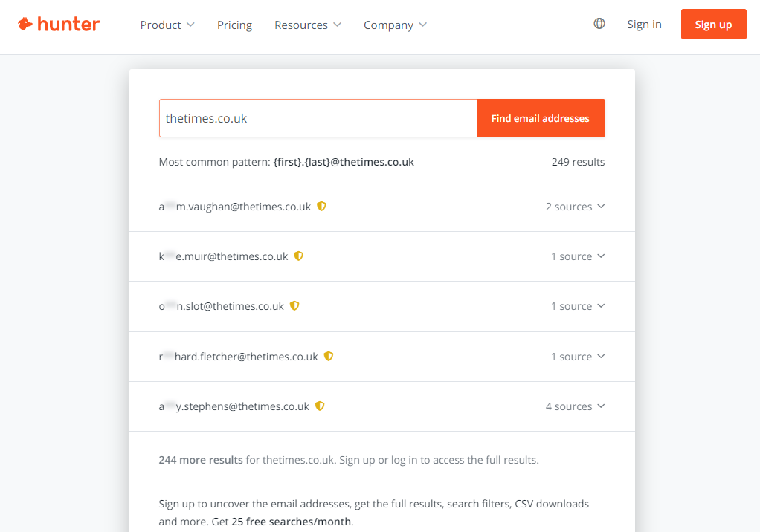
Task: Click the Sign in link
Action: 644,25
